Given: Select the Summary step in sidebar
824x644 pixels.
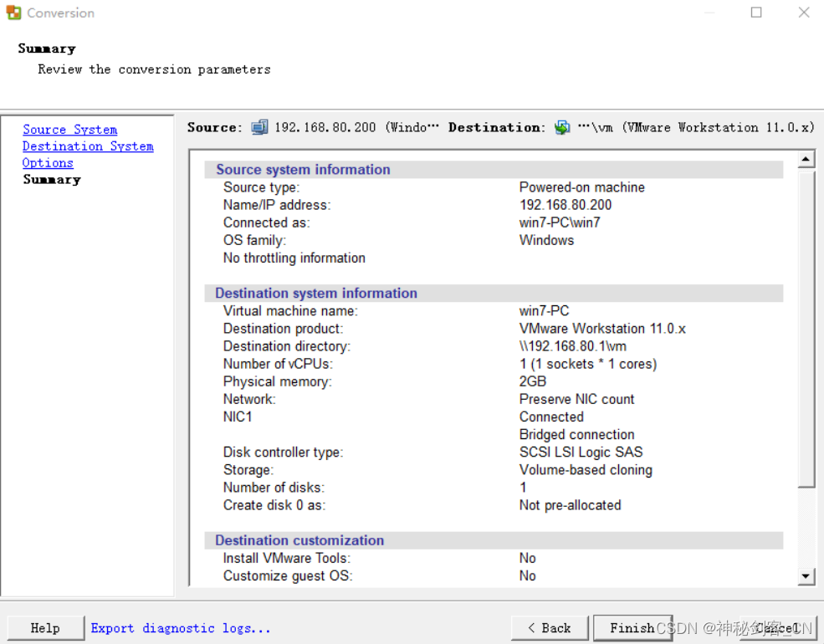Looking at the screenshot, I should pyautogui.click(x=52, y=180).
